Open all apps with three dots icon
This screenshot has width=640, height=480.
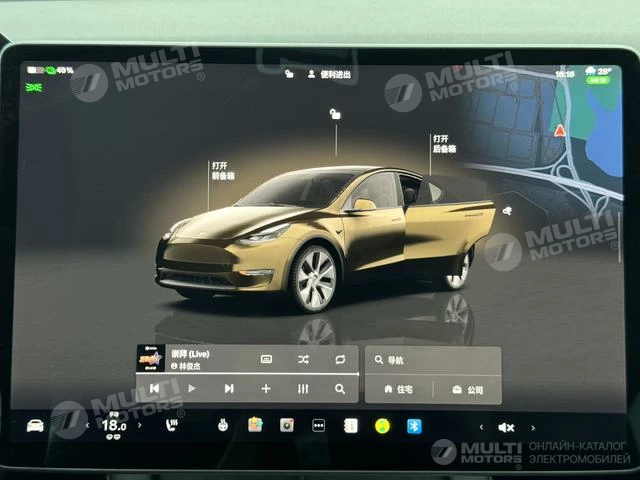coord(318,425)
